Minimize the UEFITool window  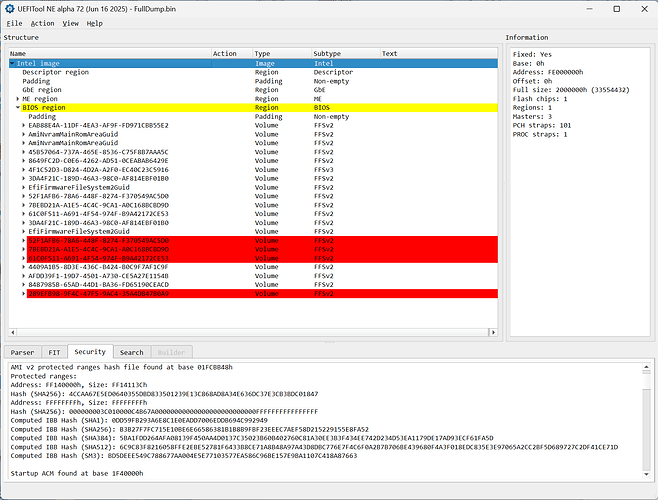click(x=590, y=9)
